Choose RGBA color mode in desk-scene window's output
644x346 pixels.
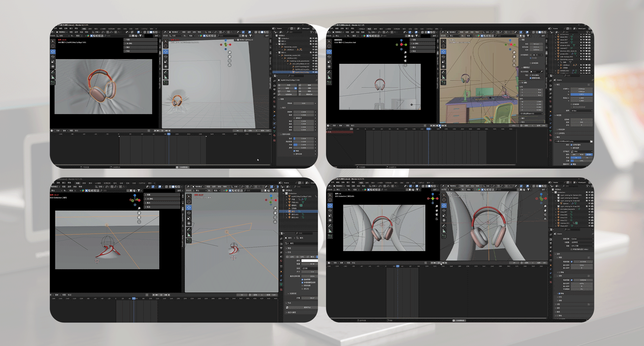click(x=589, y=155)
